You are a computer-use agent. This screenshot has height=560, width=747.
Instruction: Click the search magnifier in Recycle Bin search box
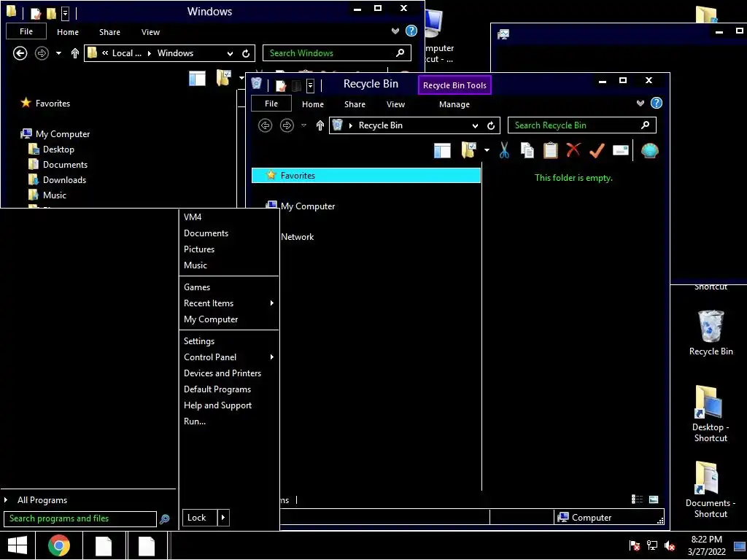pyautogui.click(x=645, y=125)
